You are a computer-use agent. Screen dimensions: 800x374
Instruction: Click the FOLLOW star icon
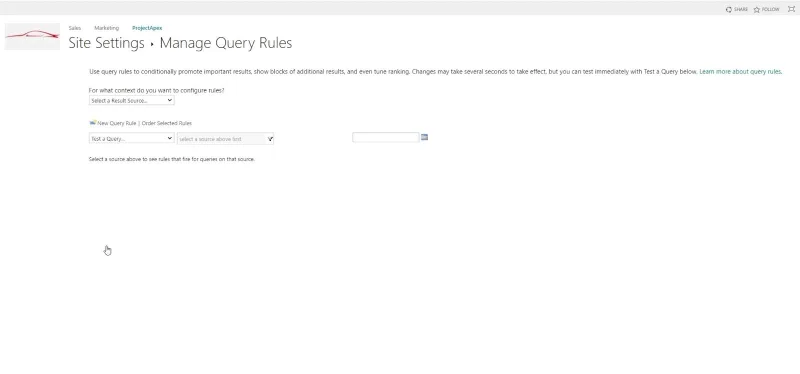pos(757,9)
